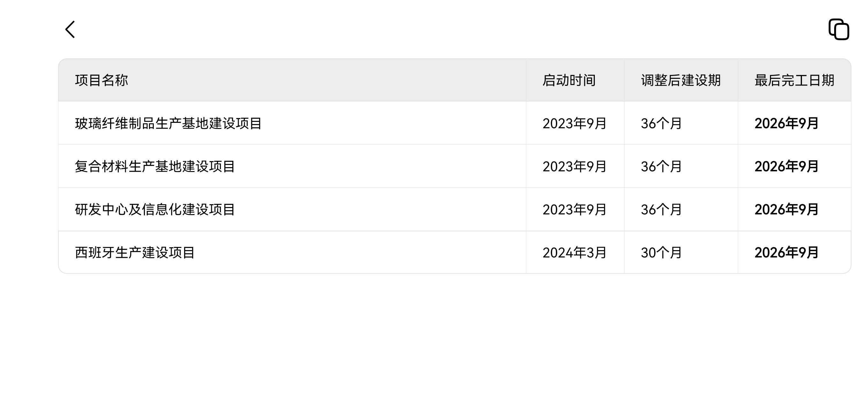Click 2023年9月 in the 研发中心 row
This screenshot has height=402, width=868.
point(574,210)
